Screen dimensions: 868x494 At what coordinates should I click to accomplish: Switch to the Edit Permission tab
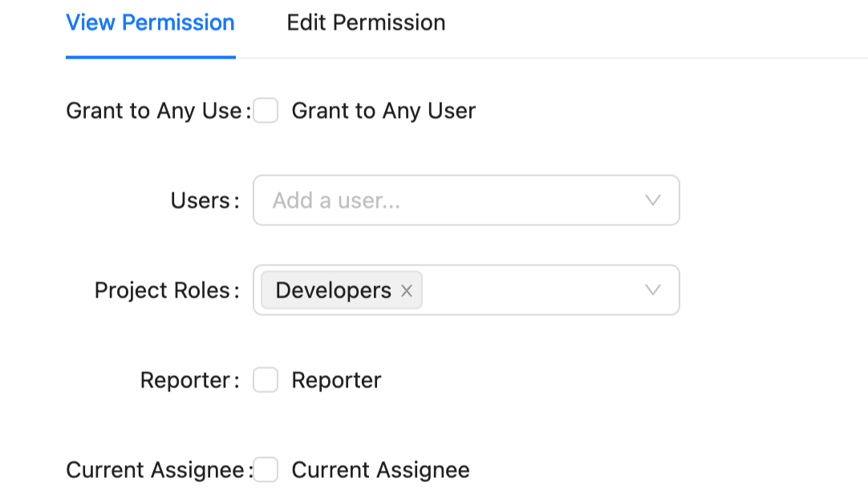[366, 22]
